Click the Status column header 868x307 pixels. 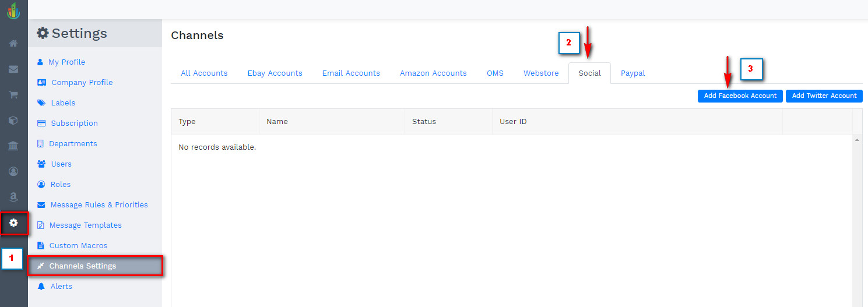click(x=424, y=122)
